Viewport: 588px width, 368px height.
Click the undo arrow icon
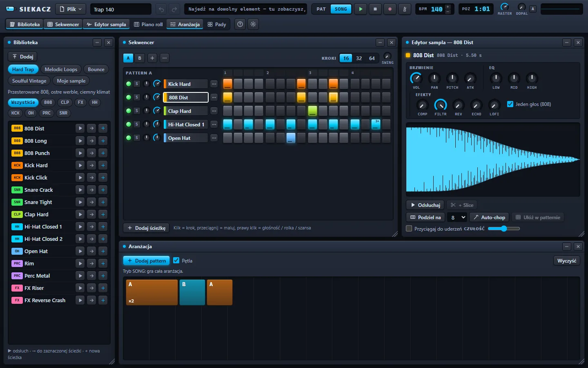[161, 9]
